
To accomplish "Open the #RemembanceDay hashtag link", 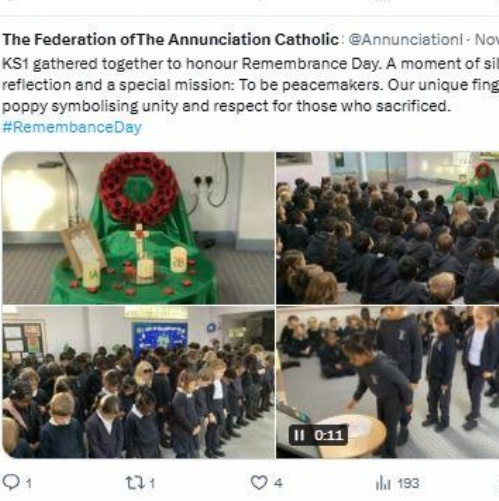I will [72, 127].
